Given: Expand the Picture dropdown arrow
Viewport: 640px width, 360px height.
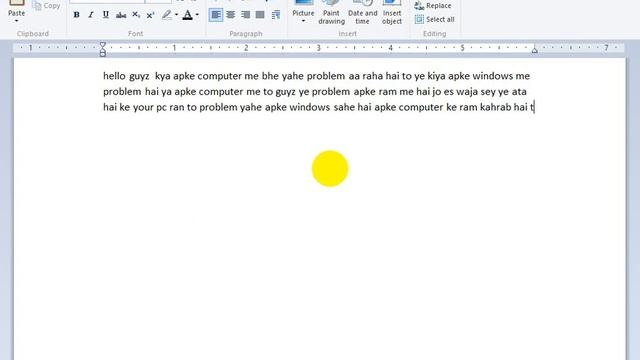Looking at the screenshot, I should point(303,21).
